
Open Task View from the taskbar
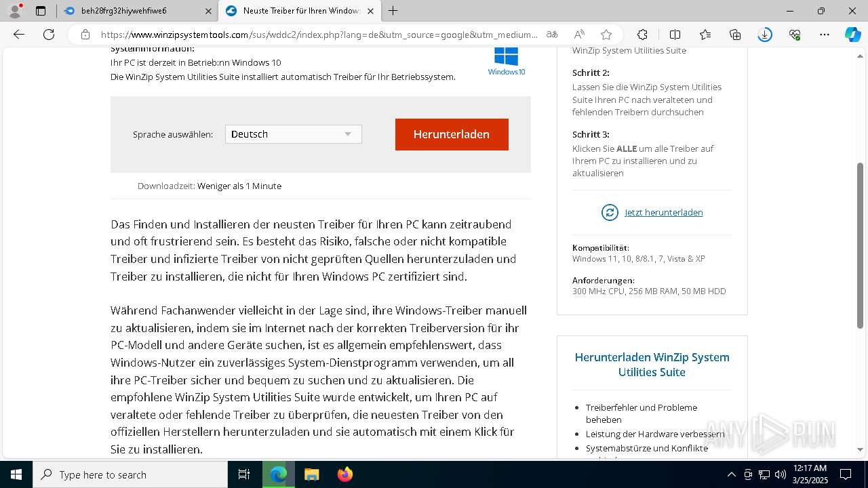pyautogui.click(x=244, y=474)
